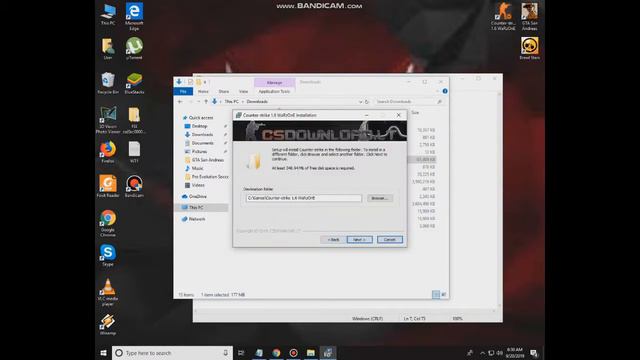
Task: Open Task View on taskbar
Action: click(x=241, y=353)
